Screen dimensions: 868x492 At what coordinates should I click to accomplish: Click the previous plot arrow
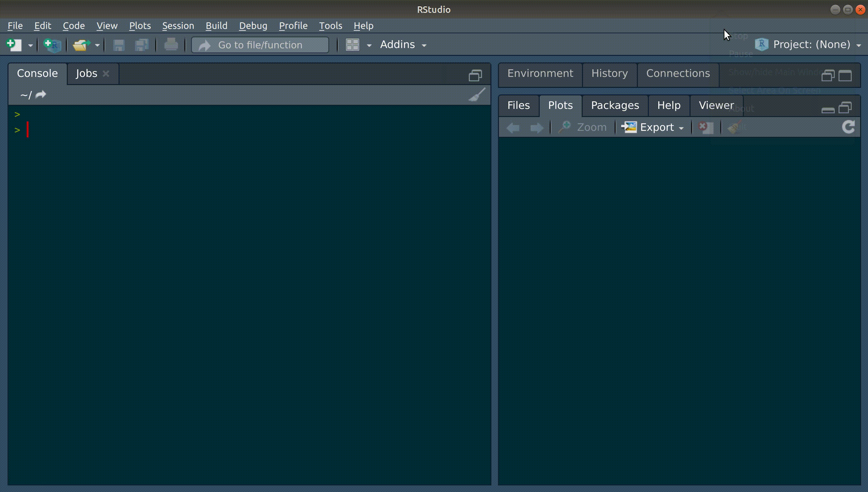pyautogui.click(x=513, y=128)
